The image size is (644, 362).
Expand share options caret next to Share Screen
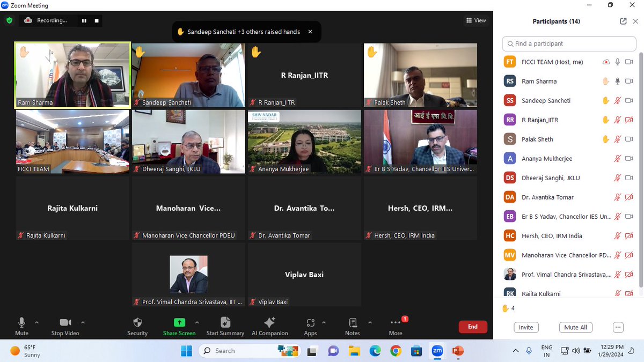pyautogui.click(x=197, y=323)
